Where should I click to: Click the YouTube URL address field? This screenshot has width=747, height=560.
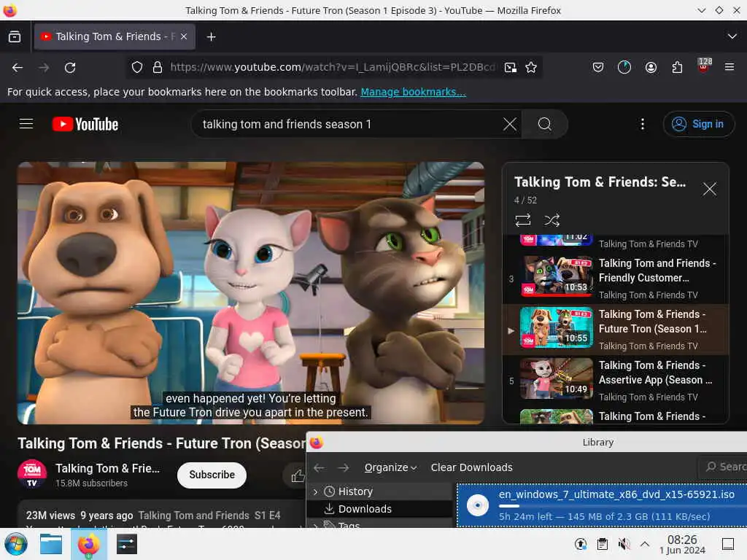[x=333, y=68]
